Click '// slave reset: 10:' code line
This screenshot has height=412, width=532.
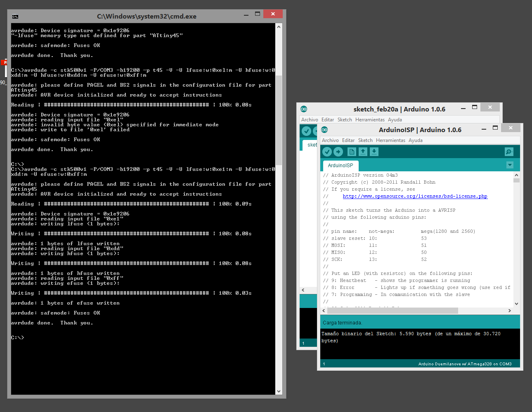pos(350,239)
